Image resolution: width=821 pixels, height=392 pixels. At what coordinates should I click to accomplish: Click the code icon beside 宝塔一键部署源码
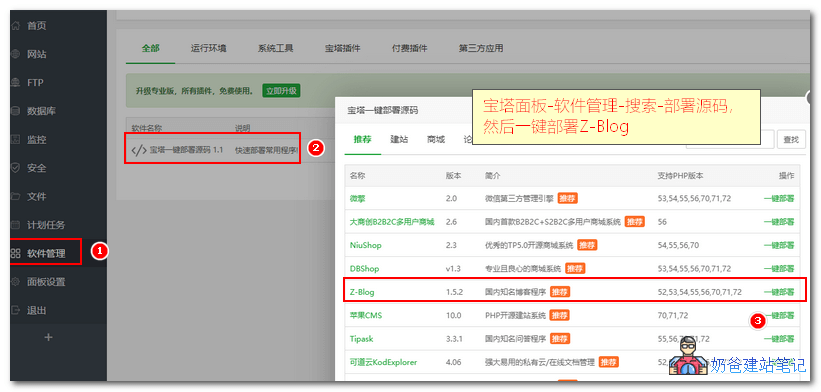point(138,150)
